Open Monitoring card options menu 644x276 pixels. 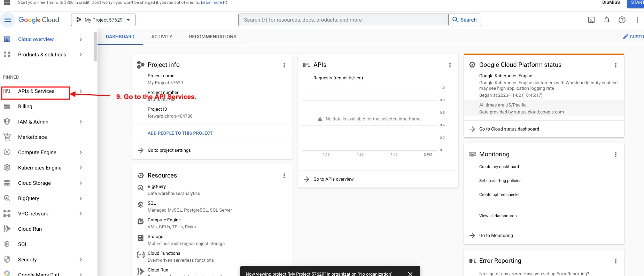click(x=616, y=155)
